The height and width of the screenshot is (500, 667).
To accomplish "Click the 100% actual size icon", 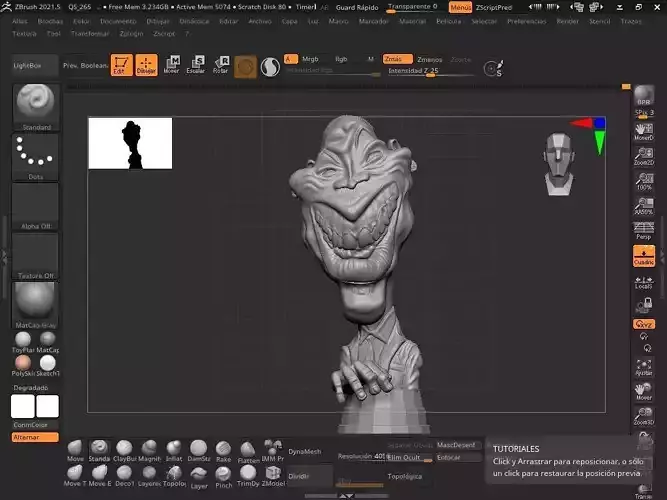I will 644,181.
